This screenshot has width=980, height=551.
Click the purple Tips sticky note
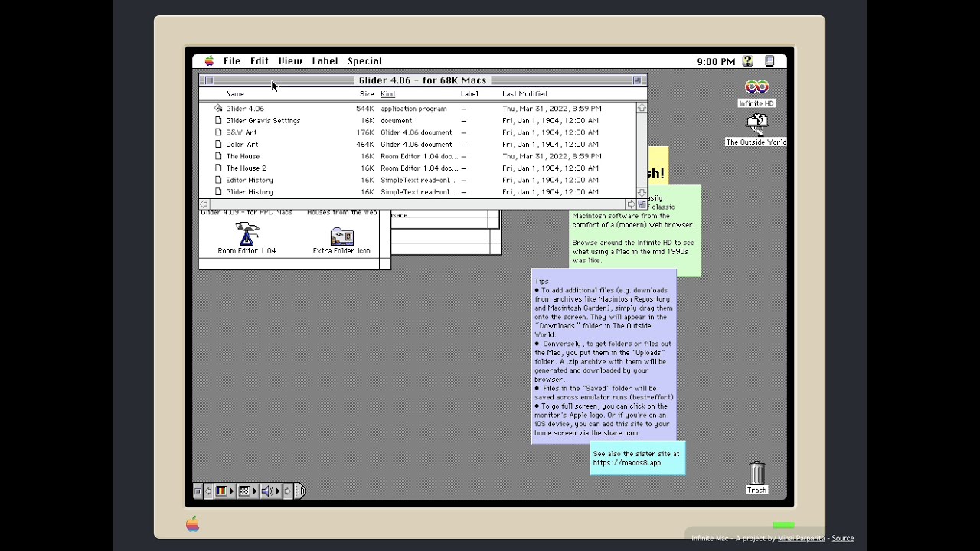tap(604, 356)
